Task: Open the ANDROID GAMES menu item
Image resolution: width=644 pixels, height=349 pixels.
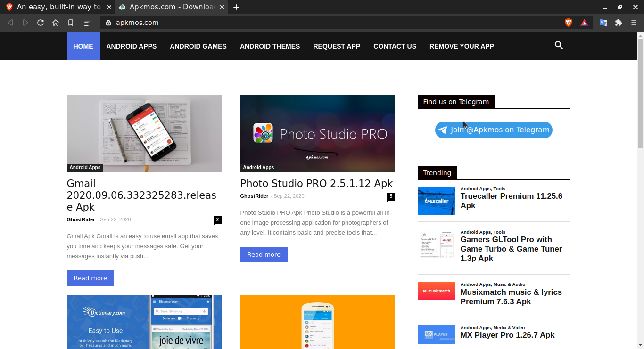Action: [x=198, y=46]
